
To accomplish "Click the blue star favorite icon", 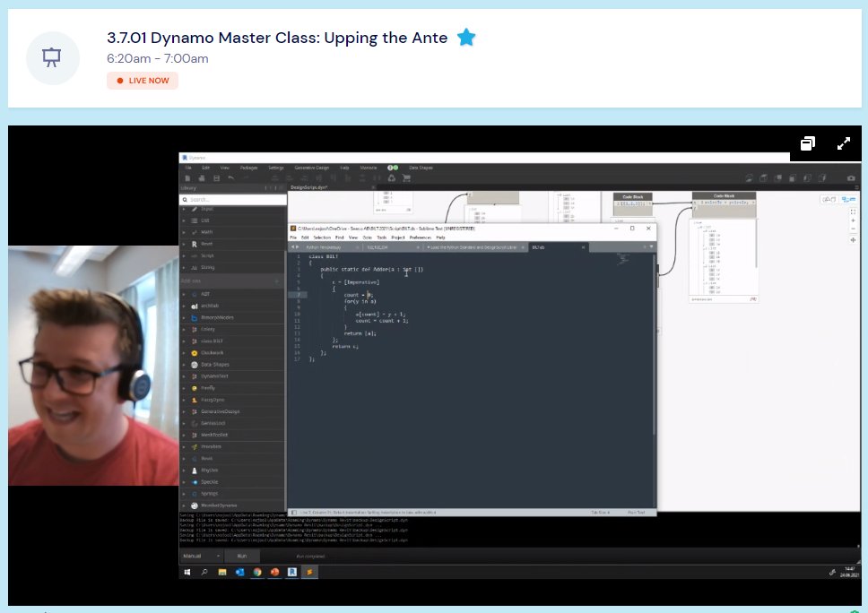I will 466,38.
